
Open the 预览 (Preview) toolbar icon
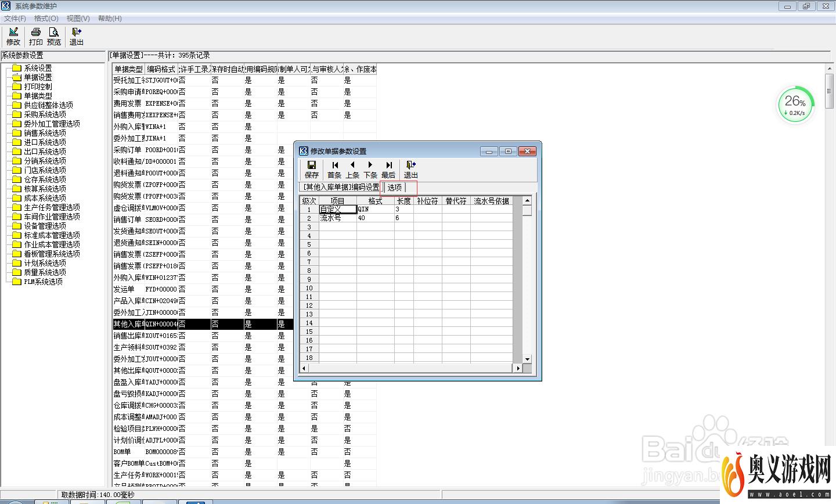pyautogui.click(x=54, y=36)
